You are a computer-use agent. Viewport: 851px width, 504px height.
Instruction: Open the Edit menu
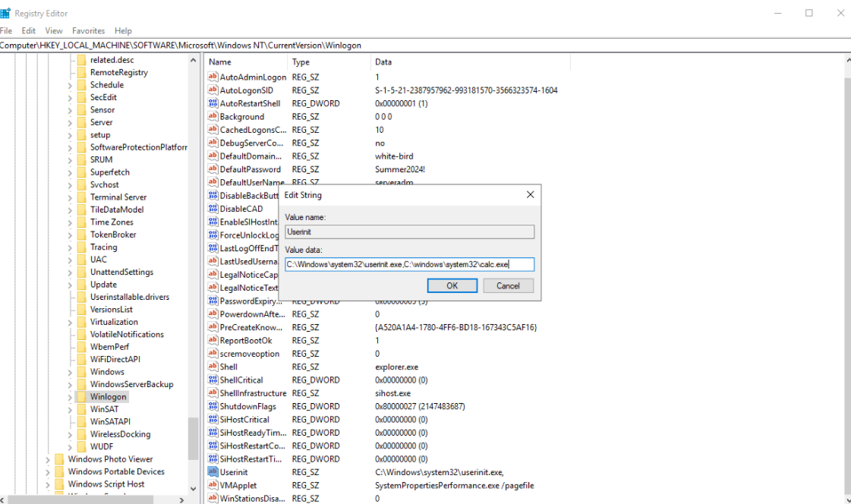pyautogui.click(x=29, y=31)
